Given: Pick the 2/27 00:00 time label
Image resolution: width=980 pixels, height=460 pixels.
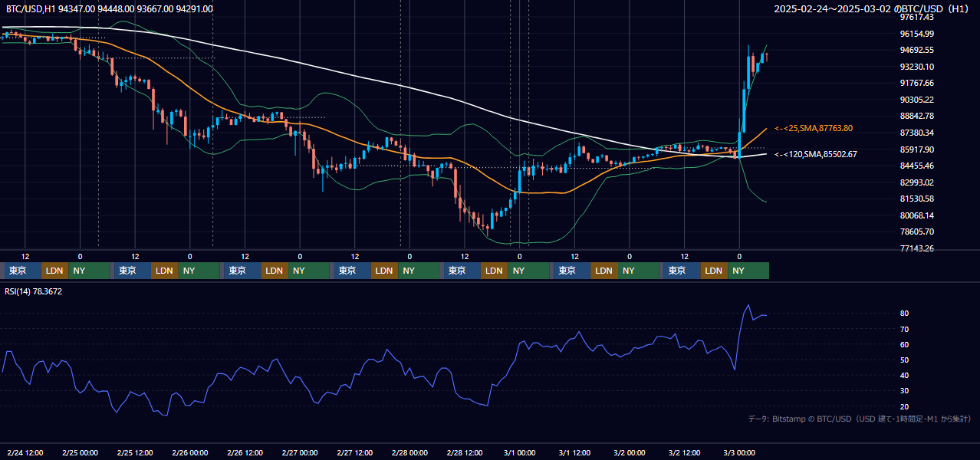Looking at the screenshot, I should 300,452.
